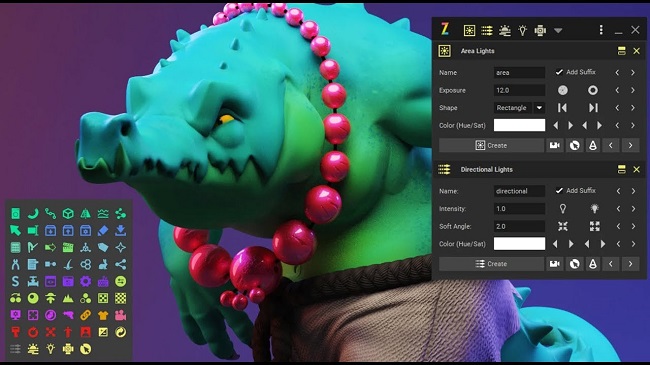
Task: Select the blue tag palette icon
Action: 103,248
